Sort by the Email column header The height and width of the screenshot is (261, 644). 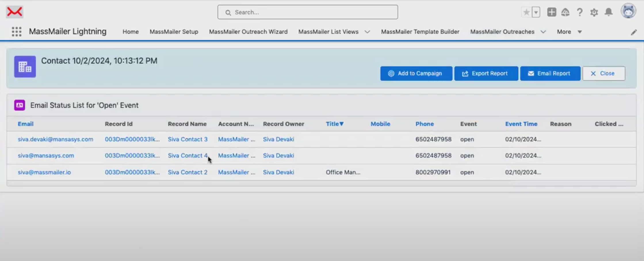pos(26,124)
